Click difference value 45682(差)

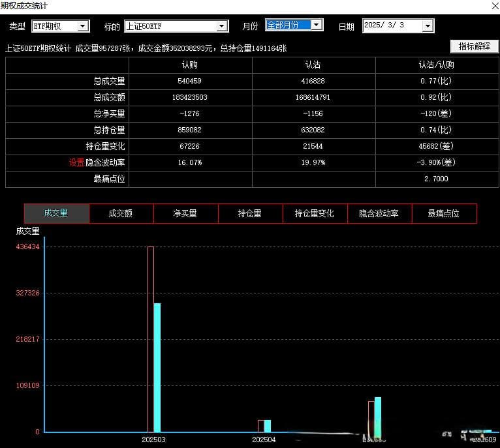436,146
